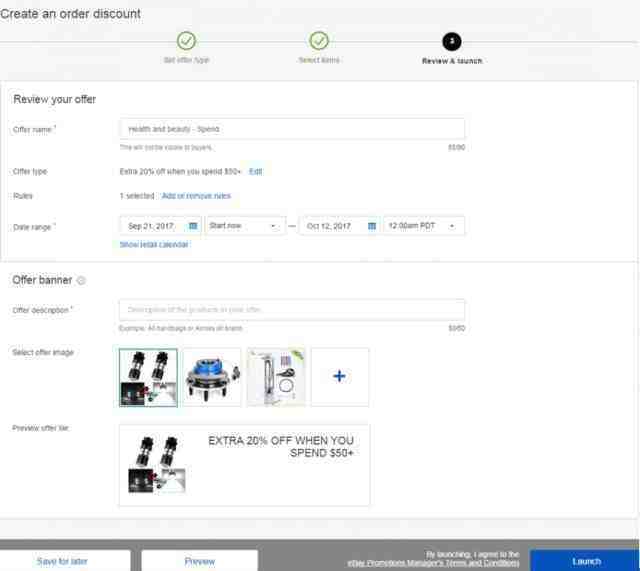Click Add or remove rules link
Screen dimensions: 640x571
[196, 196]
